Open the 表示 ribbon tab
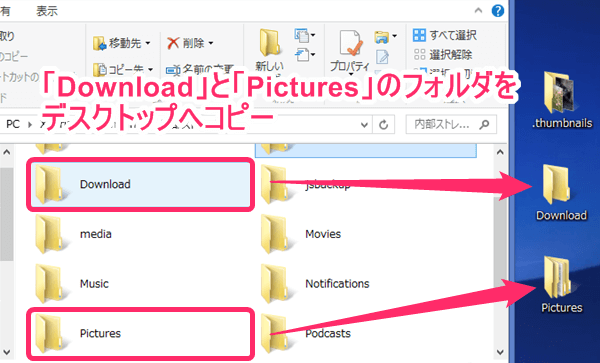Screen dimensions: 600x363 click(x=47, y=11)
